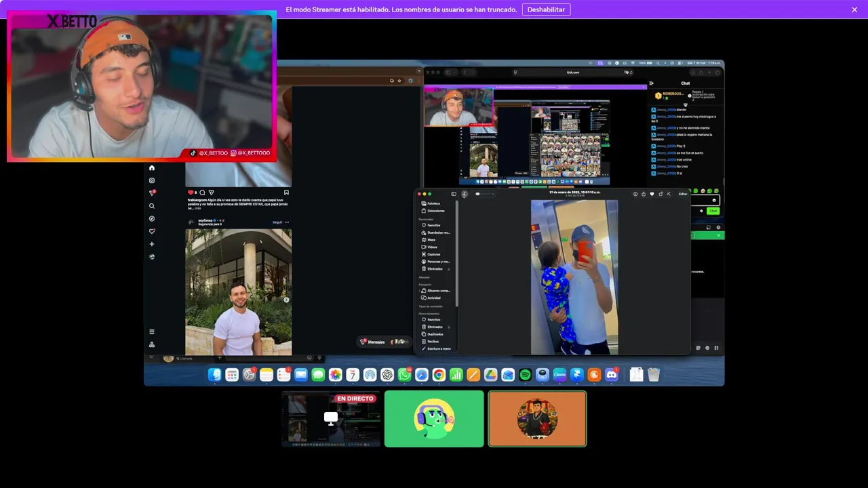Open the floating Mensajes pill in Instagram
The image size is (868, 488).
383,342
